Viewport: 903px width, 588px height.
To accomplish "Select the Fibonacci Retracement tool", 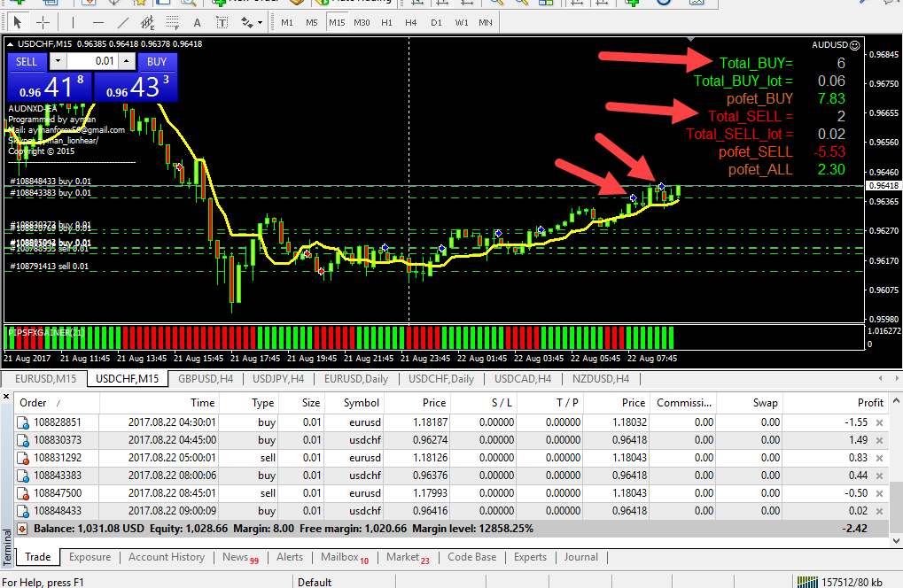I will tap(172, 22).
